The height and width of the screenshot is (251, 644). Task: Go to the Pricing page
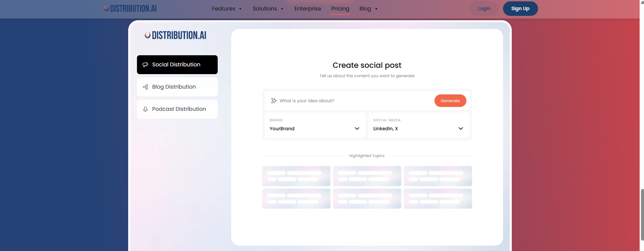coord(340,9)
